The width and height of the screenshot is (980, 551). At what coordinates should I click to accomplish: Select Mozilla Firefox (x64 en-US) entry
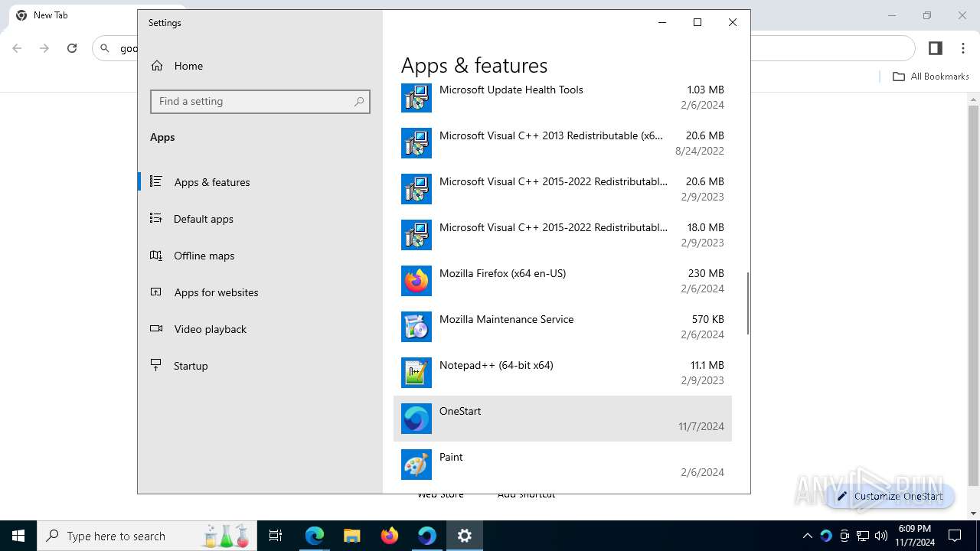563,281
